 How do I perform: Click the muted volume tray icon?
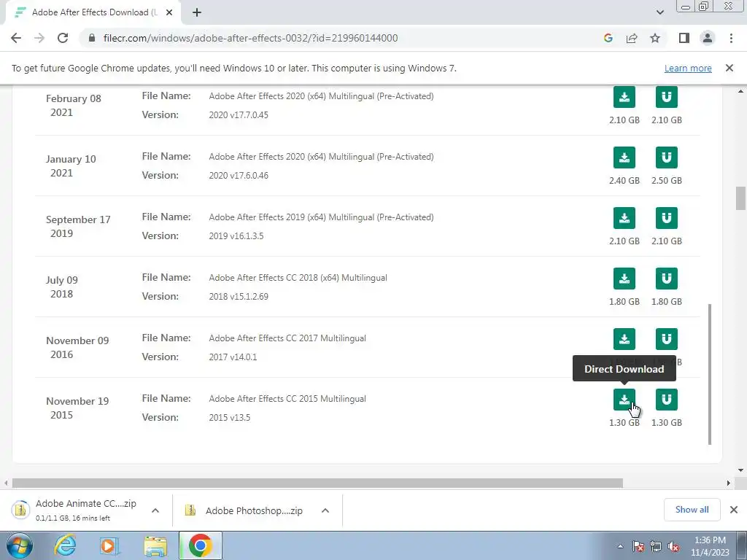pos(673,547)
